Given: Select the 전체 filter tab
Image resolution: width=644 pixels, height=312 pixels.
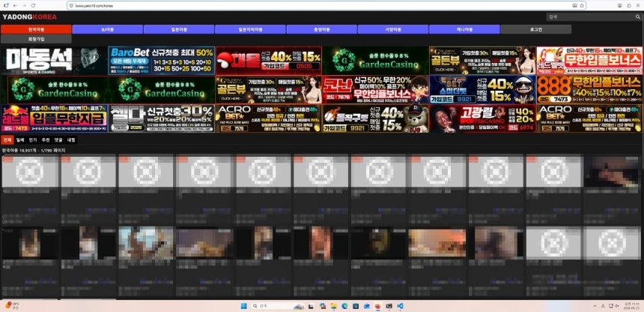Looking at the screenshot, I should (7, 140).
